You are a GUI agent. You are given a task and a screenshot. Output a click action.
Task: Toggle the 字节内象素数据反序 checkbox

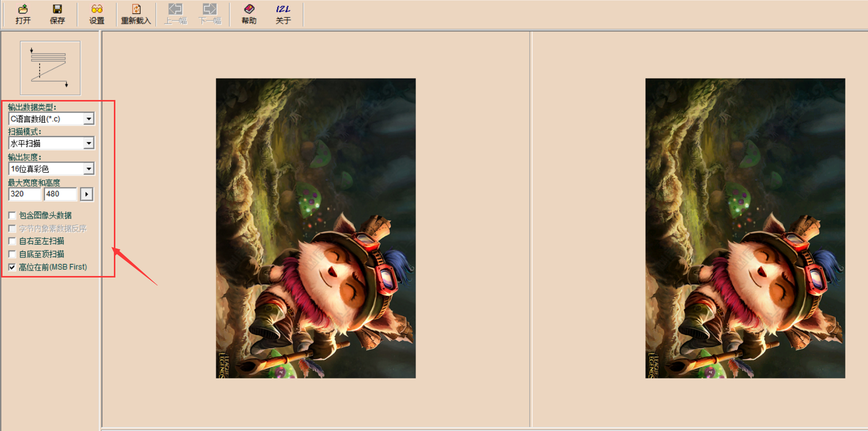point(12,228)
